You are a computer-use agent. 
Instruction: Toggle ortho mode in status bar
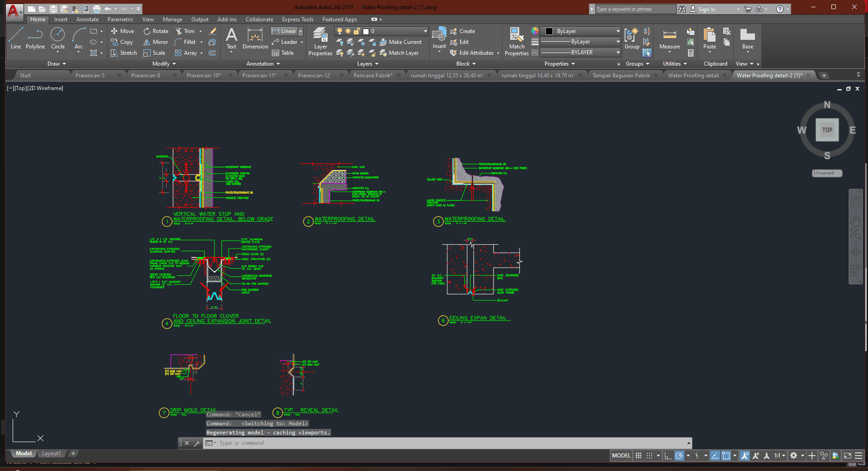click(x=668, y=456)
